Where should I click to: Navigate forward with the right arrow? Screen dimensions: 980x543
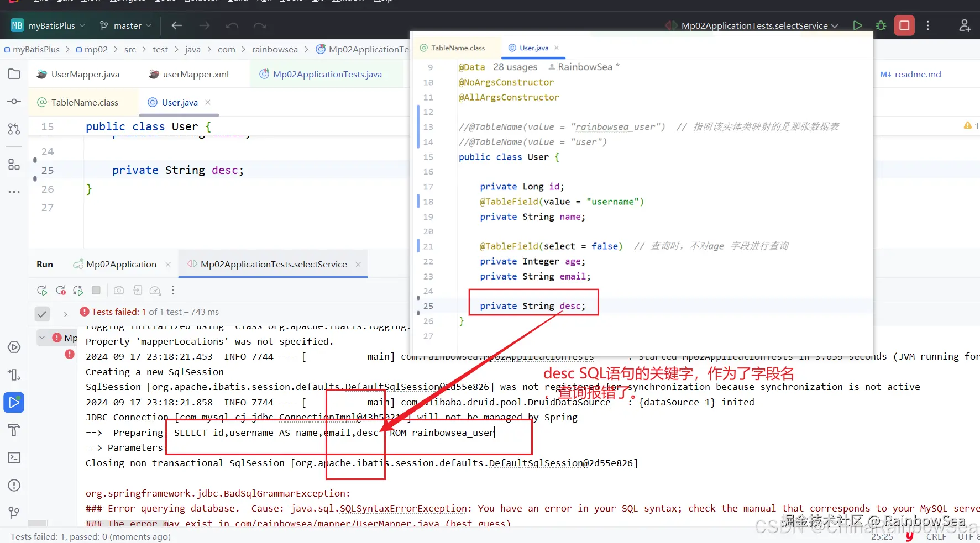(x=205, y=25)
